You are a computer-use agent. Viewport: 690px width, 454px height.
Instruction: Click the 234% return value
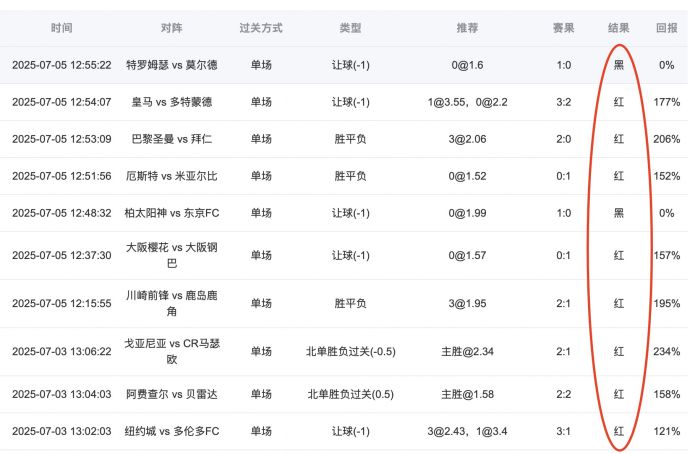[x=666, y=352]
